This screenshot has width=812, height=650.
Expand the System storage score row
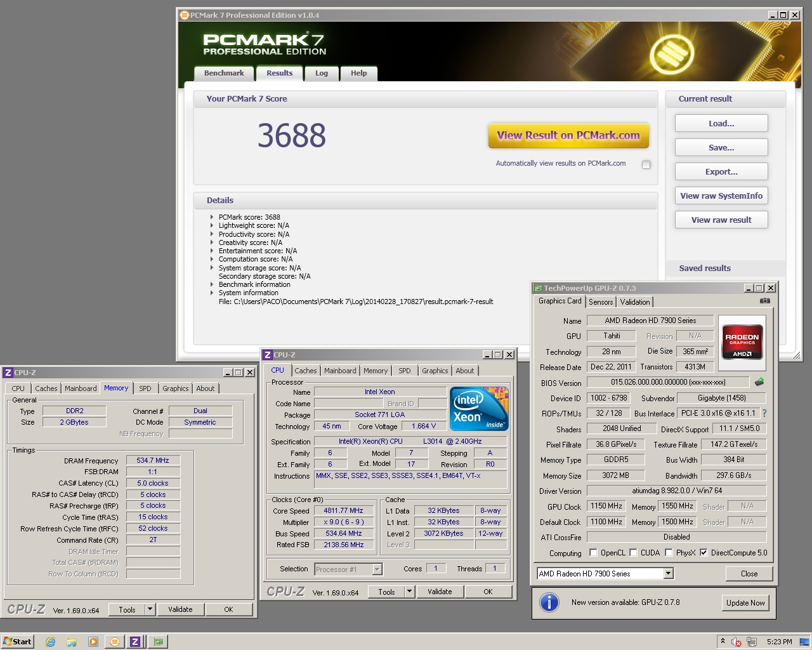[212, 268]
